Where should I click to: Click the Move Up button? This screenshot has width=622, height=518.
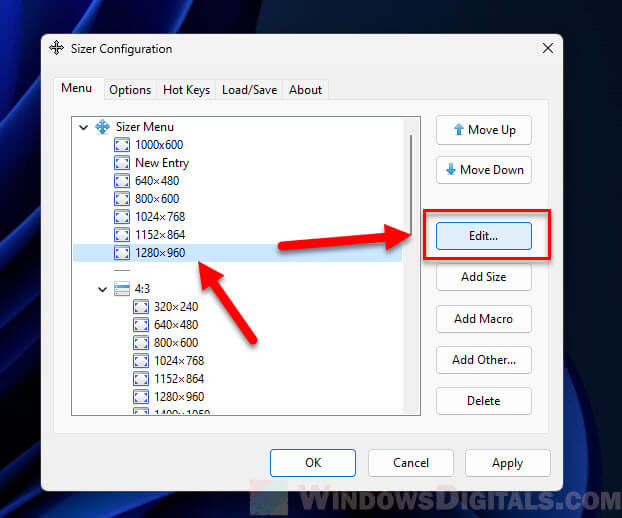click(484, 130)
